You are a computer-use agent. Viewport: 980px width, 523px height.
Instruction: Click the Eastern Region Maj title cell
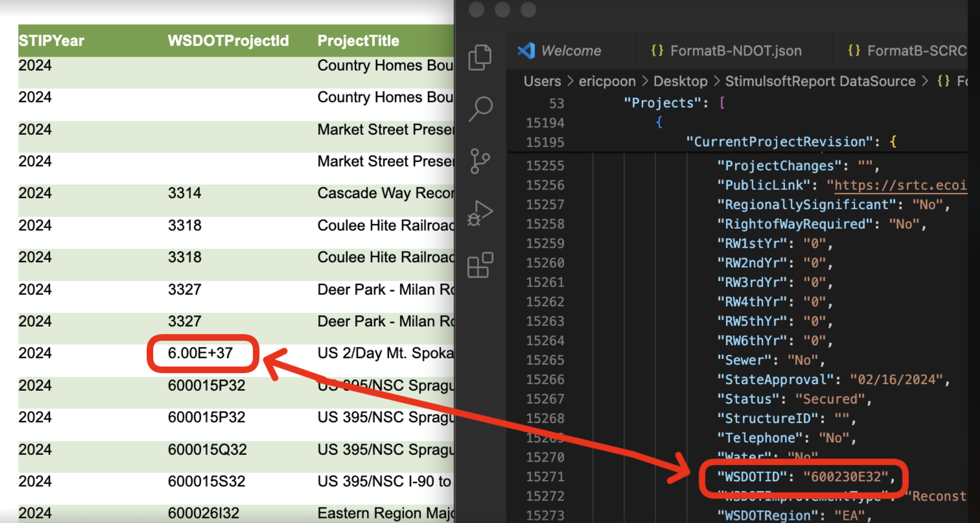click(x=386, y=514)
